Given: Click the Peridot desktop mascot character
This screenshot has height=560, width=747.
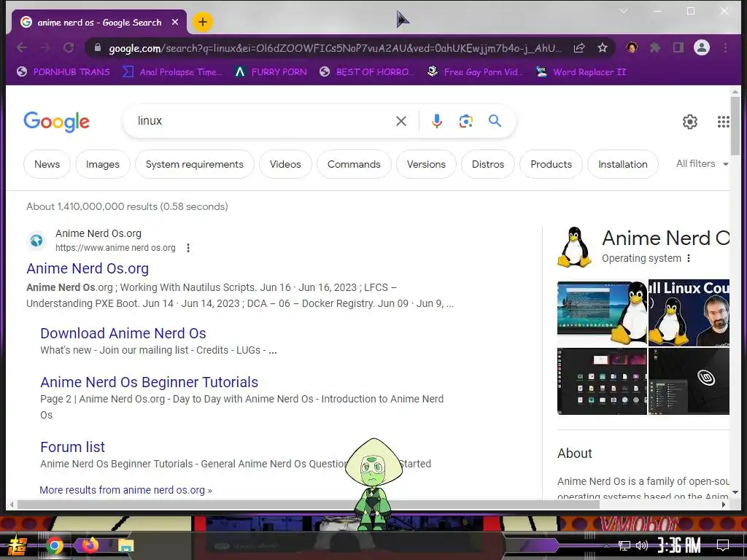Looking at the screenshot, I should click(x=374, y=485).
